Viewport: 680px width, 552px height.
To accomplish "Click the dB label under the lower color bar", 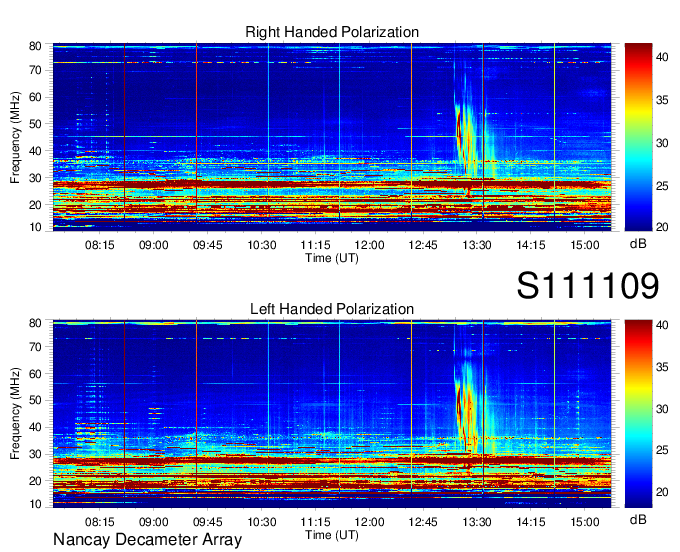I will tap(638, 520).
